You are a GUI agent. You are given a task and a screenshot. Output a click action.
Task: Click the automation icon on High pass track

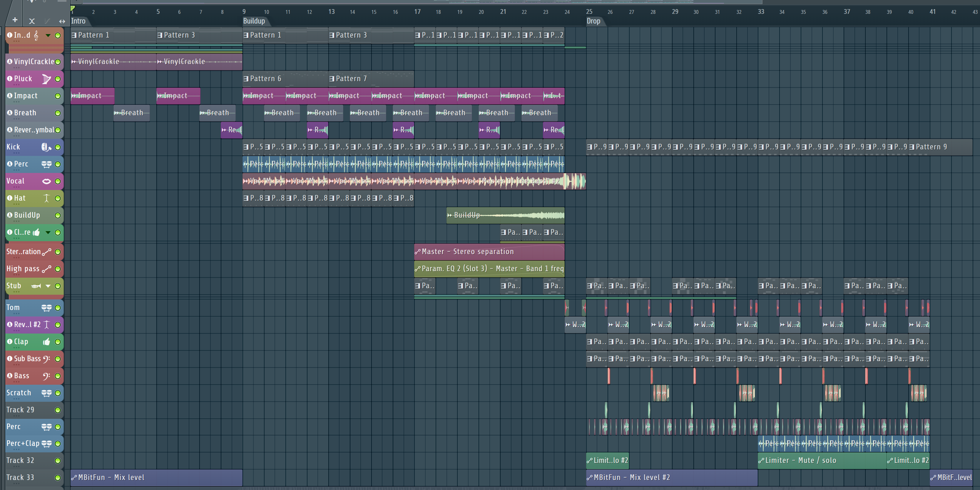(46, 269)
